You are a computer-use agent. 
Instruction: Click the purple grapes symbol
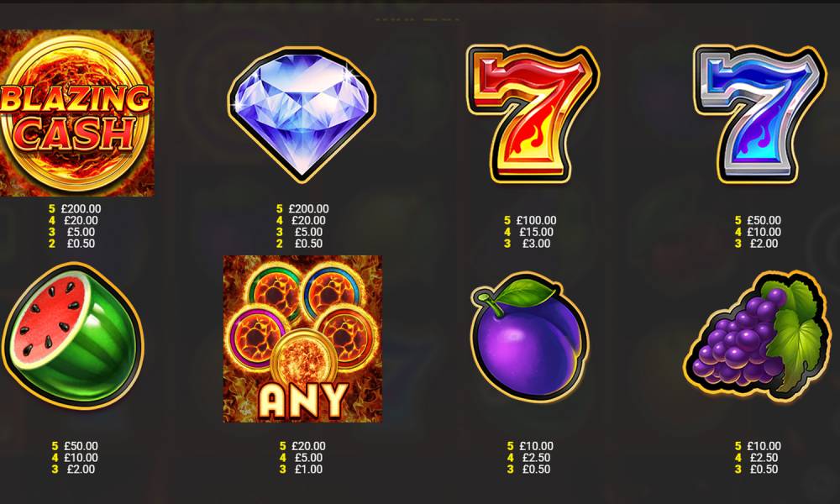pyautogui.click(x=757, y=335)
